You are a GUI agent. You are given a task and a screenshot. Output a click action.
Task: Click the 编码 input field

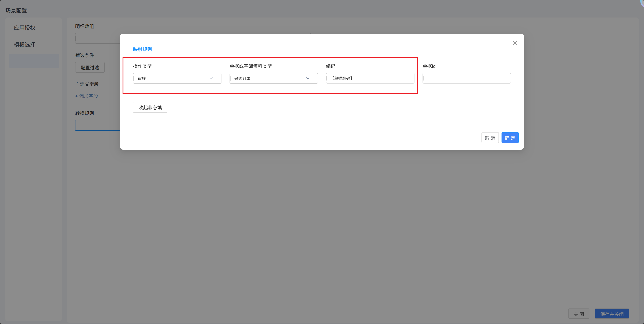370,78
